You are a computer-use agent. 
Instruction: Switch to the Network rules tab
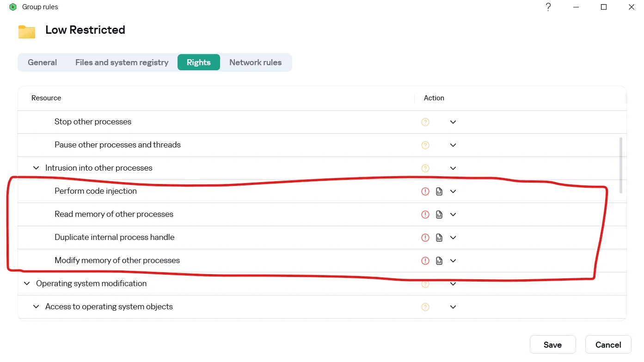[x=255, y=62]
